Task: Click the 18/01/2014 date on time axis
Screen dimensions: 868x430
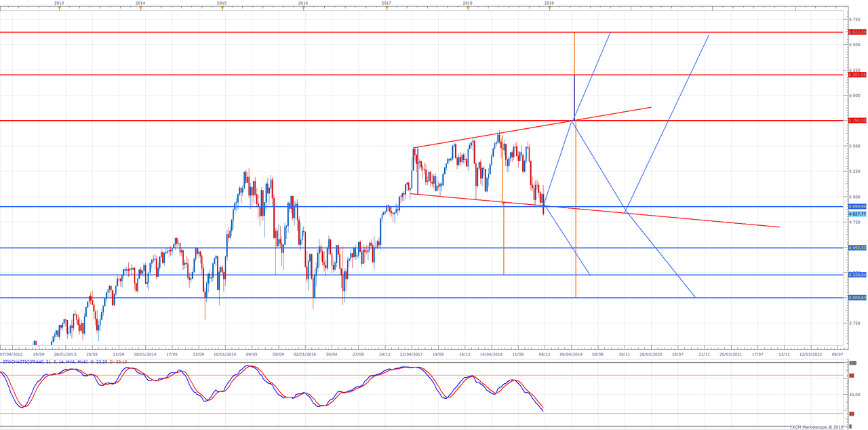Action: [x=145, y=353]
